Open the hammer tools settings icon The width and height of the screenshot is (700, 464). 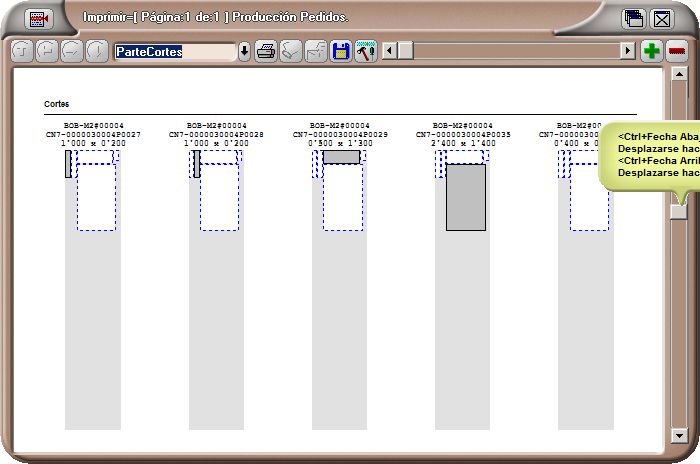click(x=365, y=51)
